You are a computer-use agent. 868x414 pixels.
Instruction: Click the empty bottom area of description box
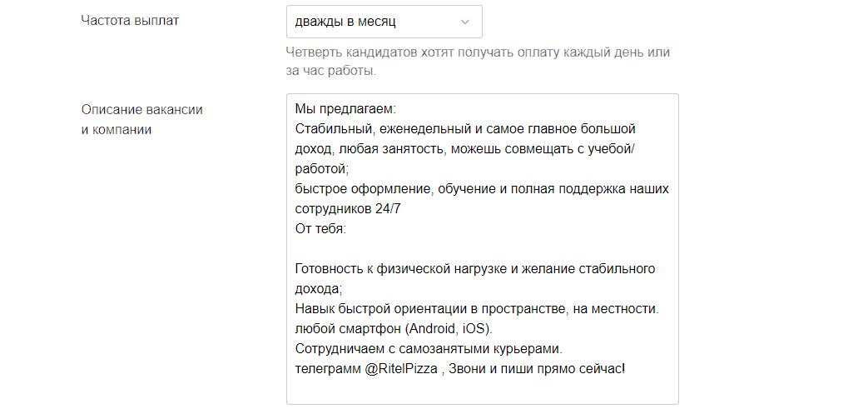pyautogui.click(x=482, y=391)
